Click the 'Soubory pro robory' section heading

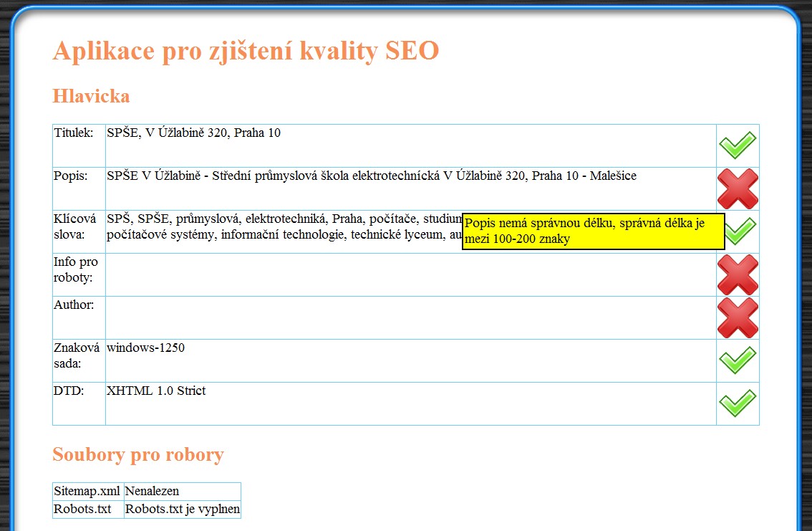coord(138,454)
